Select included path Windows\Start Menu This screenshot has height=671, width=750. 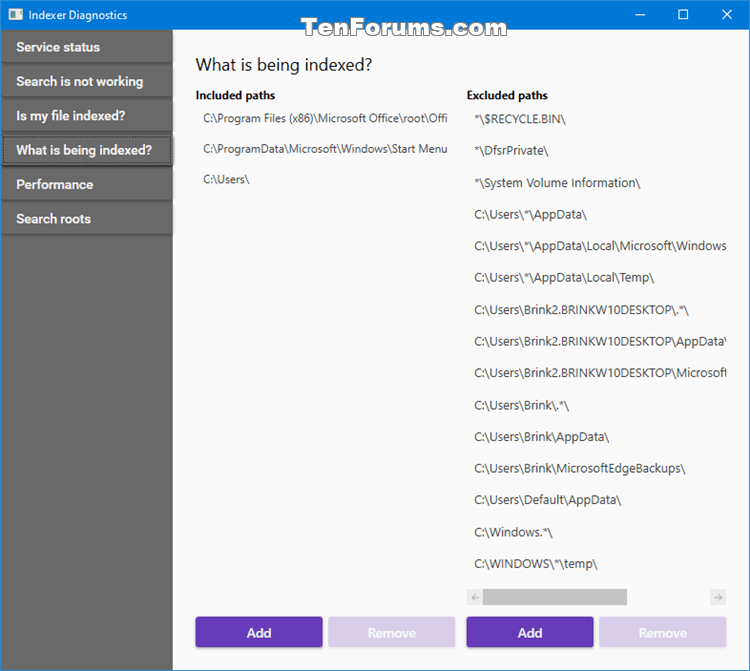(325, 149)
